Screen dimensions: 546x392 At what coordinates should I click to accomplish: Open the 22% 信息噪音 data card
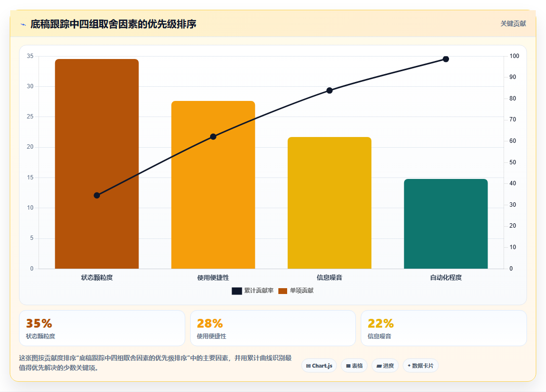pyautogui.click(x=444, y=328)
